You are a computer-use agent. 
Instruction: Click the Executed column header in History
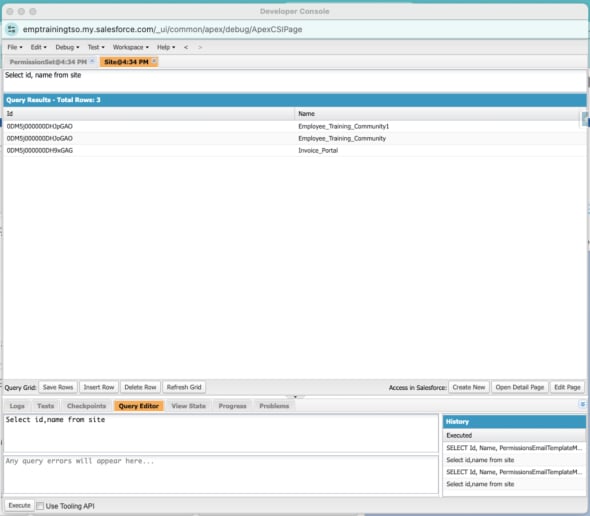click(x=514, y=435)
